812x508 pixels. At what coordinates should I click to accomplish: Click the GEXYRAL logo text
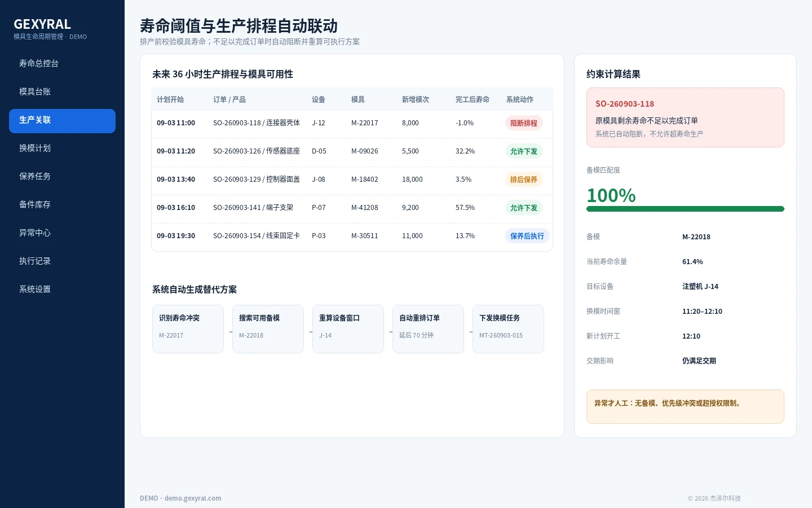[x=42, y=24]
